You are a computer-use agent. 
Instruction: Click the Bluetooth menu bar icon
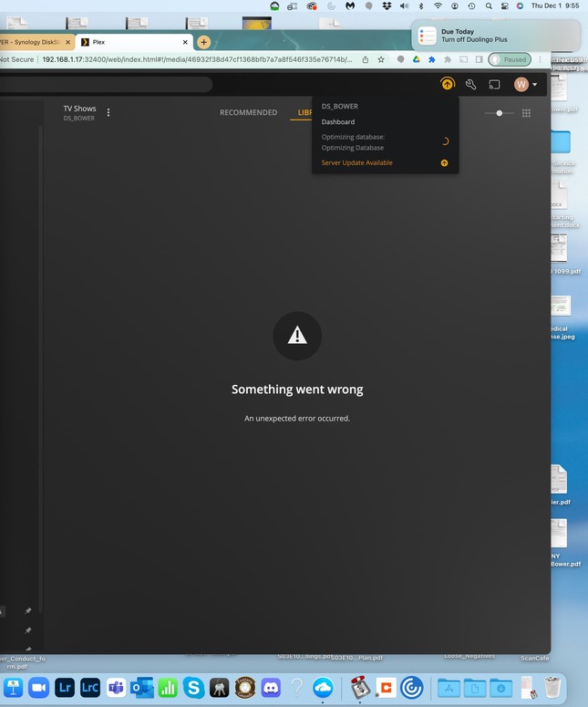[x=421, y=5]
